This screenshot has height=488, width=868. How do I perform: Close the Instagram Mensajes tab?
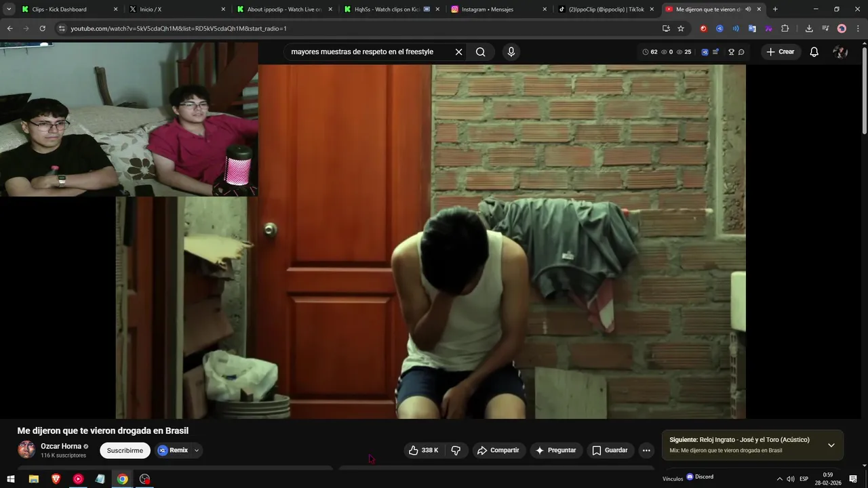click(x=545, y=9)
